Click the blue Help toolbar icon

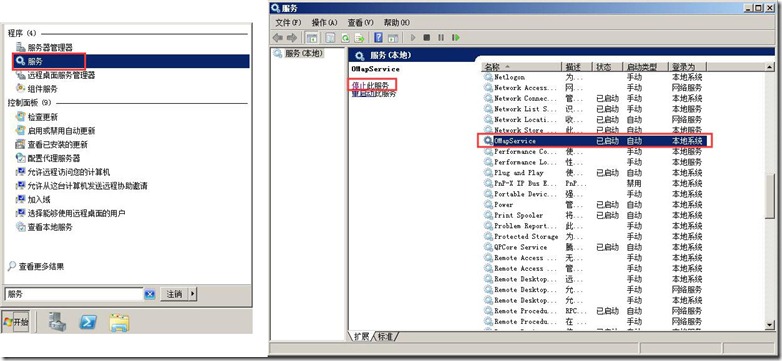379,38
